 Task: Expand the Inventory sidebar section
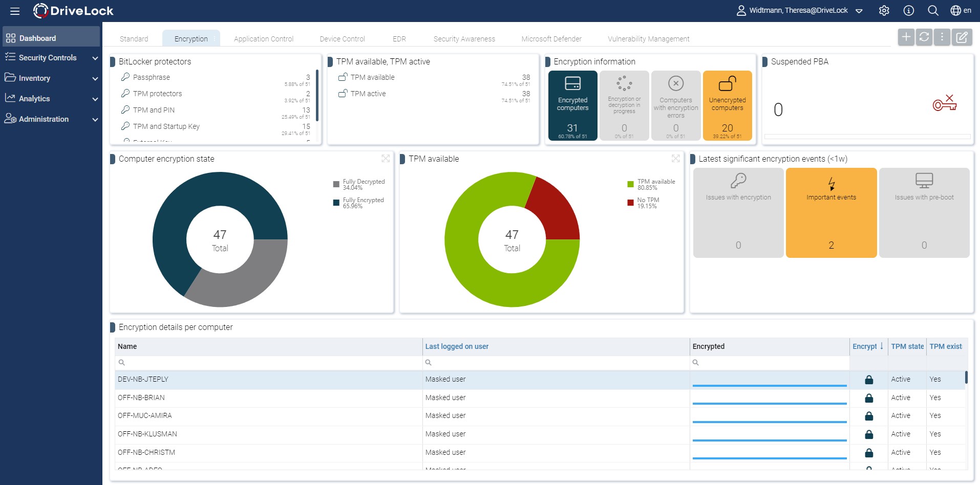coord(95,79)
